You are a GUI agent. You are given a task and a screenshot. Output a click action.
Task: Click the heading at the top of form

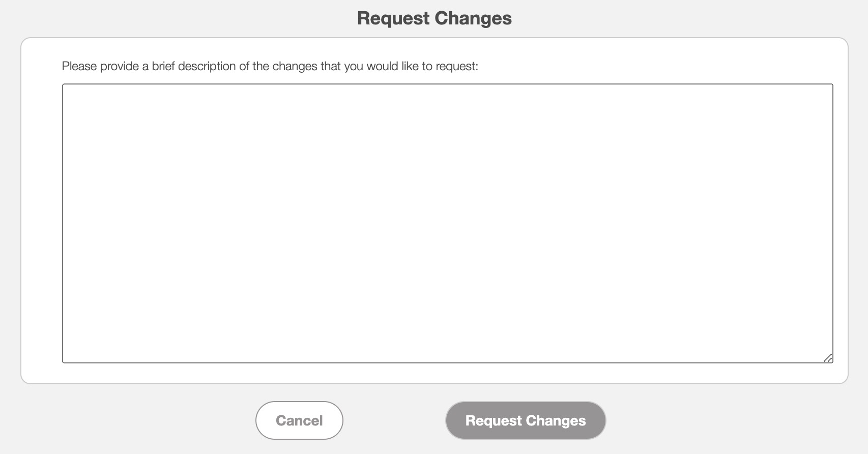click(434, 18)
